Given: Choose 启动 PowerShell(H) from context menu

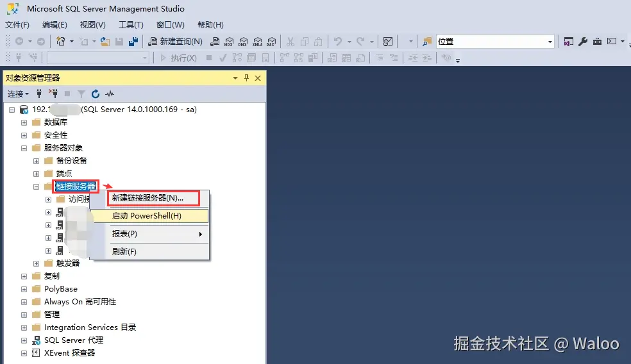Looking at the screenshot, I should [149, 216].
